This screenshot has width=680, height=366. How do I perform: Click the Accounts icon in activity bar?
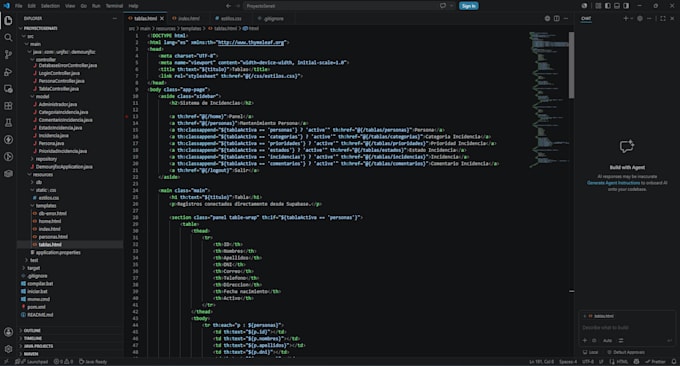pos(8,332)
